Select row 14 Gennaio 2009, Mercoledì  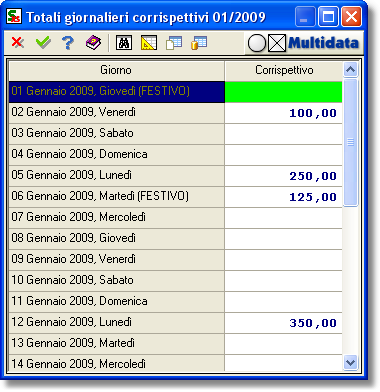click(x=117, y=363)
